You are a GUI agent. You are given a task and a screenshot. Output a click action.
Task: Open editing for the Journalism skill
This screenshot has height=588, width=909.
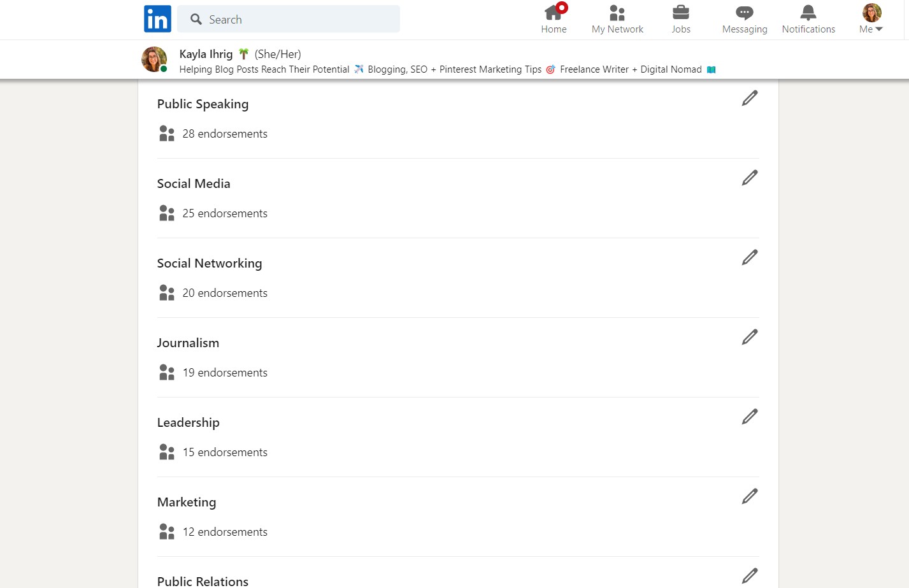pyautogui.click(x=750, y=337)
